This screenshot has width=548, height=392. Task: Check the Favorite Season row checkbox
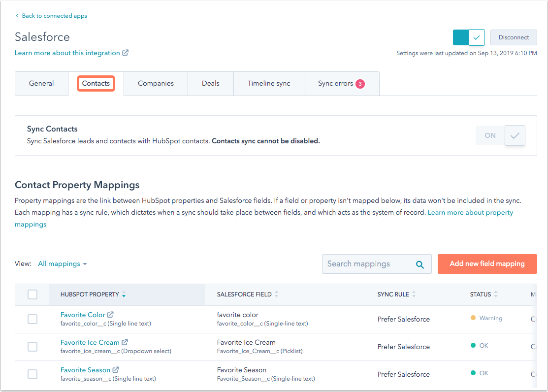(32, 374)
